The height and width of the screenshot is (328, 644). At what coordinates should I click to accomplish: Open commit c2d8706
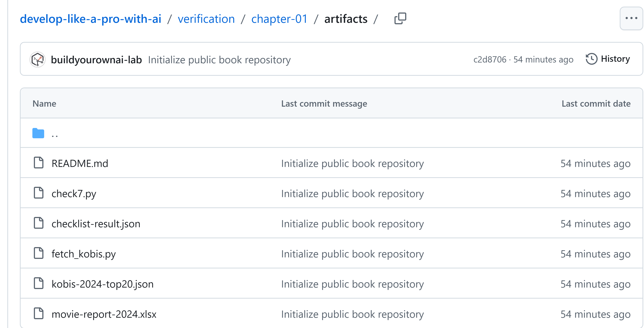[x=490, y=59]
